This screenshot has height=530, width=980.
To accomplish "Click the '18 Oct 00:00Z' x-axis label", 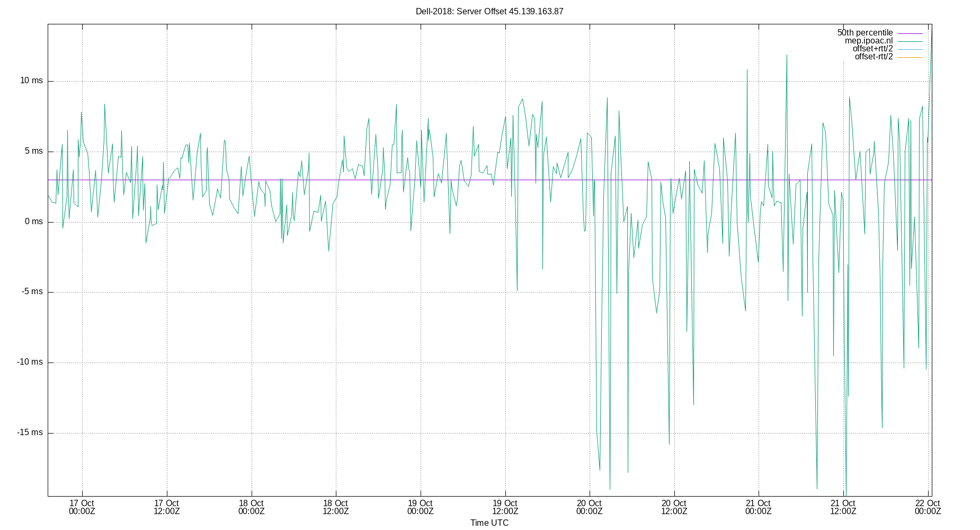I will coord(251,507).
